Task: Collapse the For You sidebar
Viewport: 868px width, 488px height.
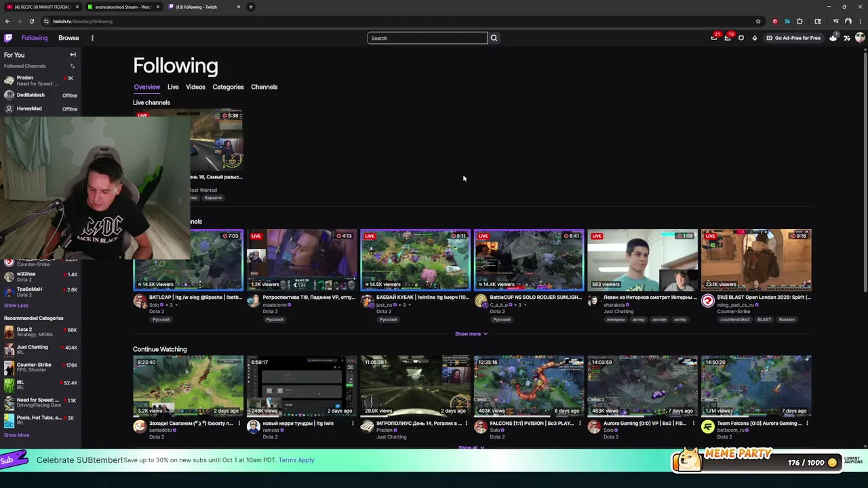Action: click(73, 55)
